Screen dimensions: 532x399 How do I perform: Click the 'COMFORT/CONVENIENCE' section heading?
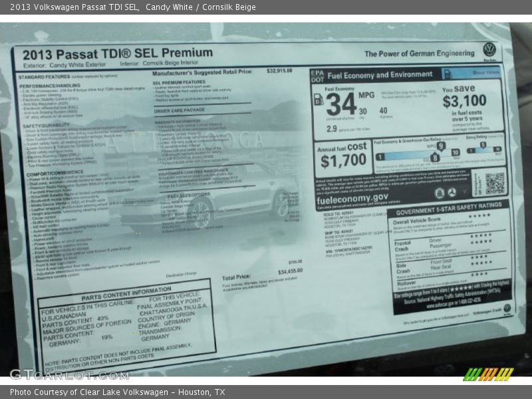point(55,174)
